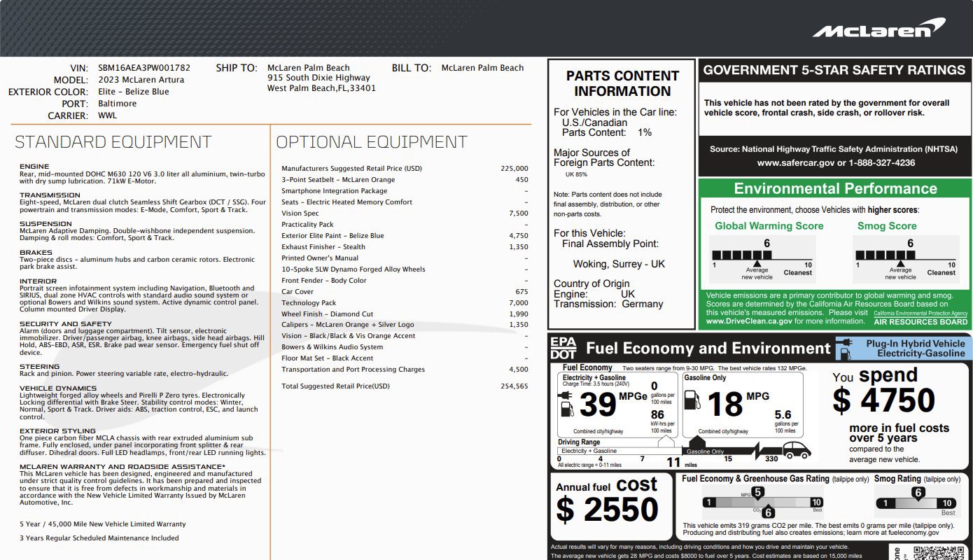
Task: Click the gas pump icon beside 18 MPG
Action: pos(693,401)
